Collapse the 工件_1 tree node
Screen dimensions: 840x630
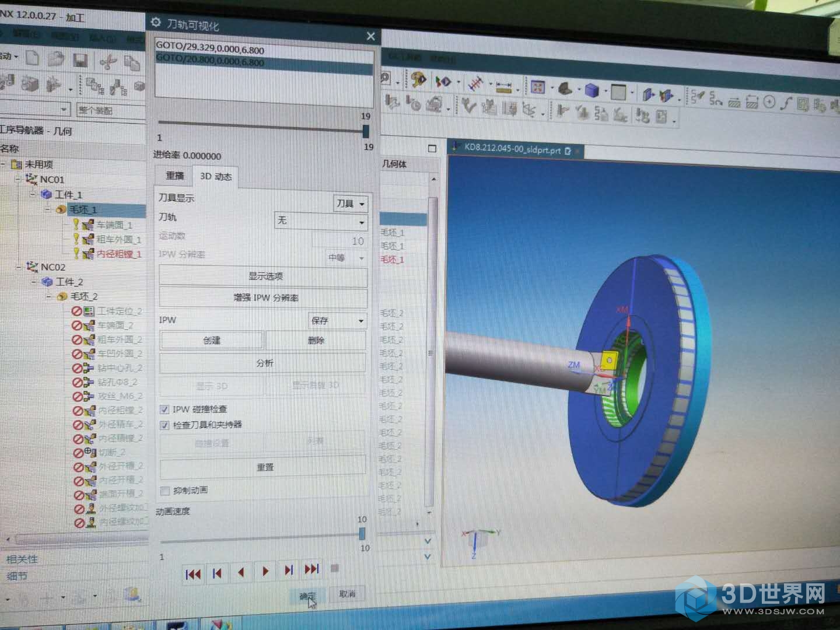pos(33,194)
